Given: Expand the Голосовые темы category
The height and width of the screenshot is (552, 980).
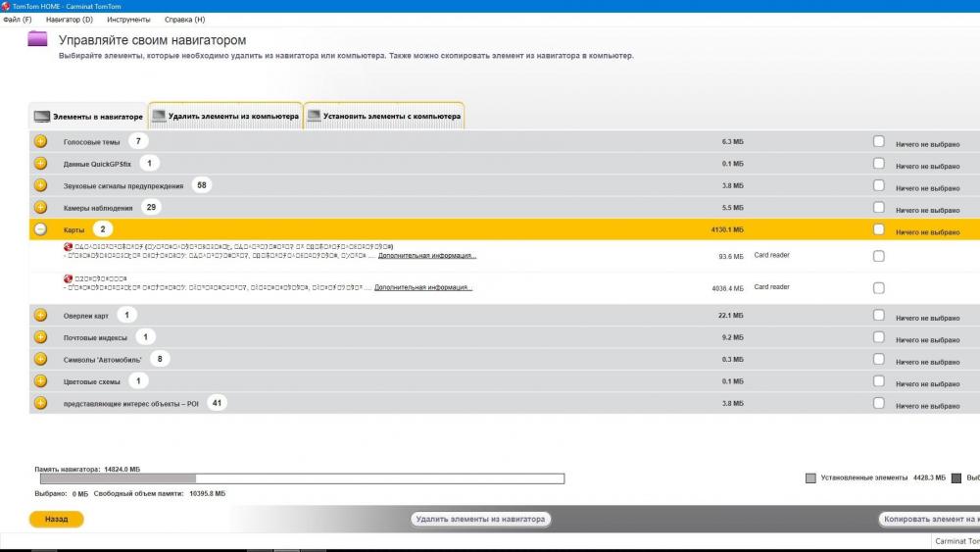Looking at the screenshot, I should point(40,141).
